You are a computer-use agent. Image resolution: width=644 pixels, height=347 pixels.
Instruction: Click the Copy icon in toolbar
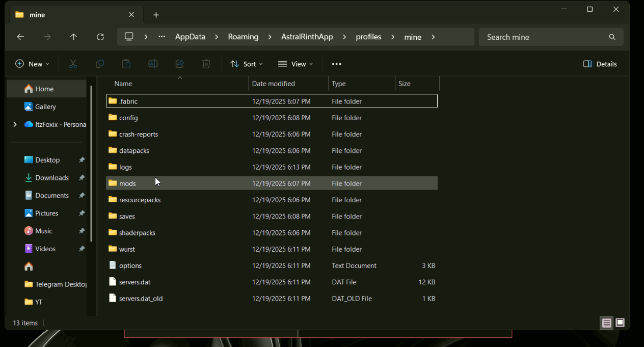[x=100, y=64]
